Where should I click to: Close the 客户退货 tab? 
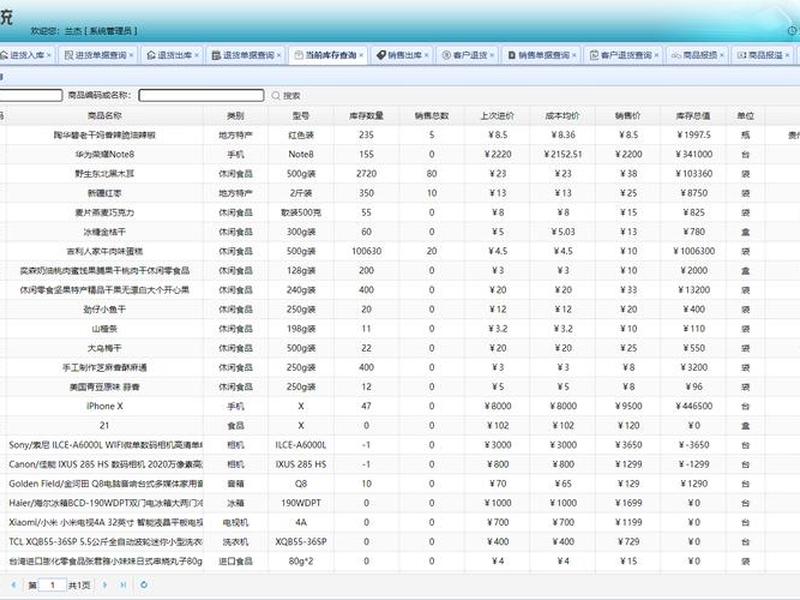tap(492, 55)
